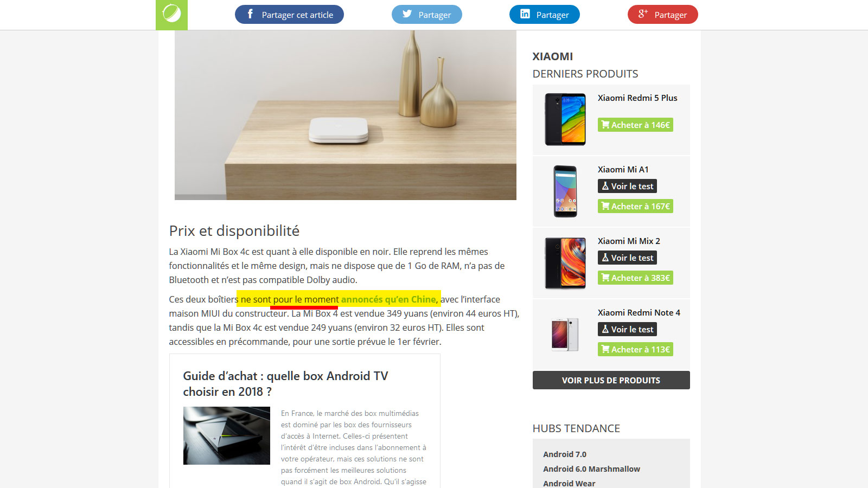View the Xiaomi Mi Mix 2 test
Image resolution: width=868 pixels, height=488 pixels.
pos(627,258)
